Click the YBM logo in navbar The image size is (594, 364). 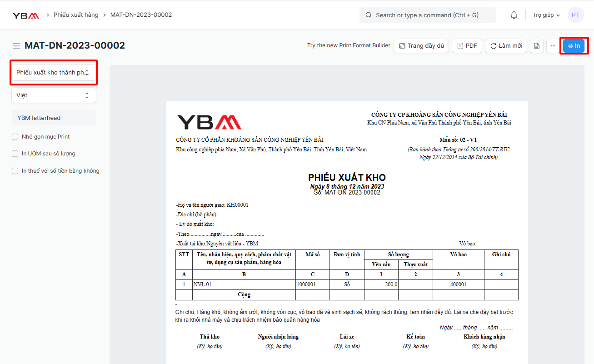(x=25, y=15)
